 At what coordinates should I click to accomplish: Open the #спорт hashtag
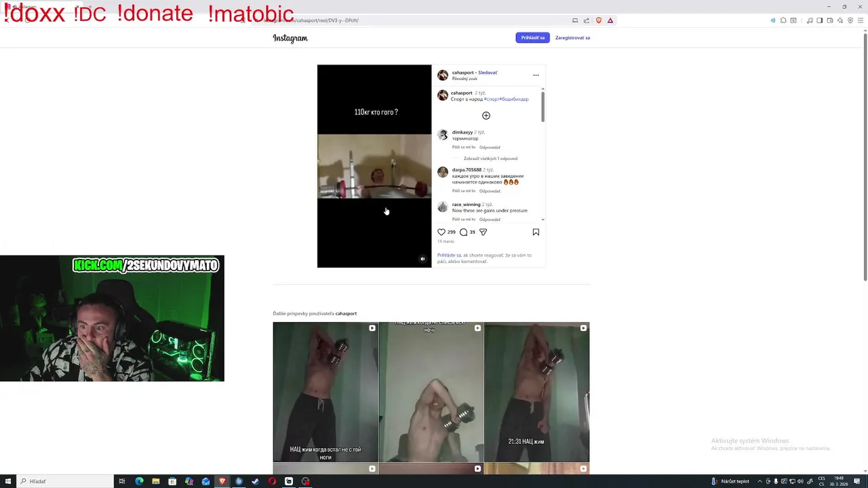(491, 99)
